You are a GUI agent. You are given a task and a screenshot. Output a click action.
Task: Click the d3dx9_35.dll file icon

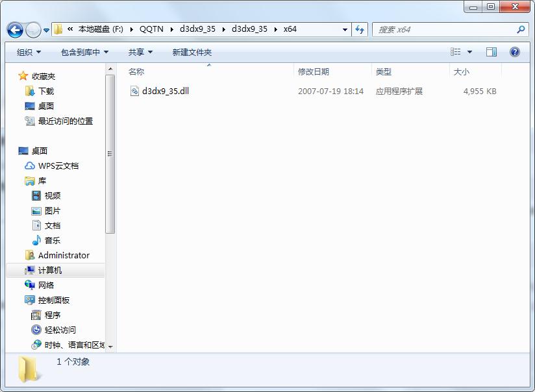tap(134, 91)
